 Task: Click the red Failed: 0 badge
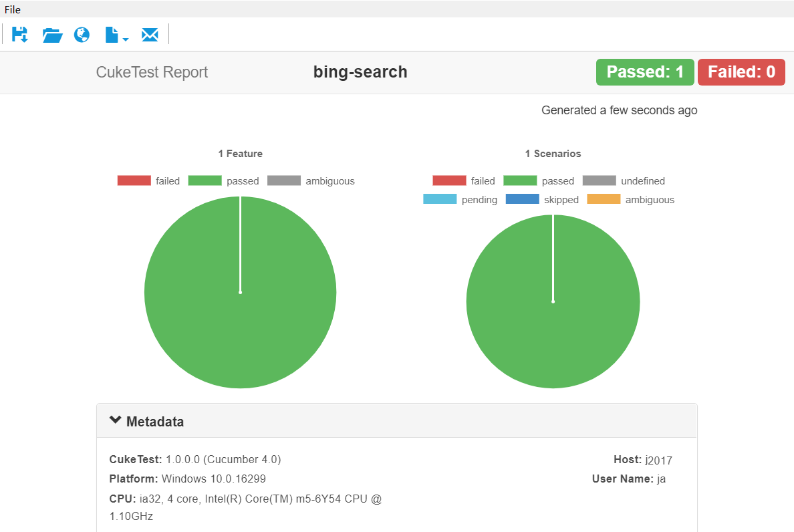pos(741,72)
